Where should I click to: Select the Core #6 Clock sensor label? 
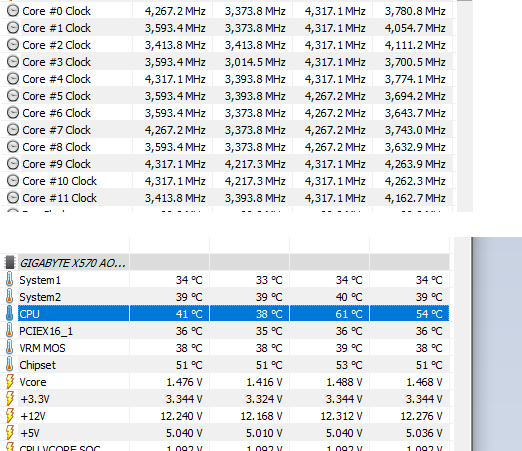coord(56,113)
